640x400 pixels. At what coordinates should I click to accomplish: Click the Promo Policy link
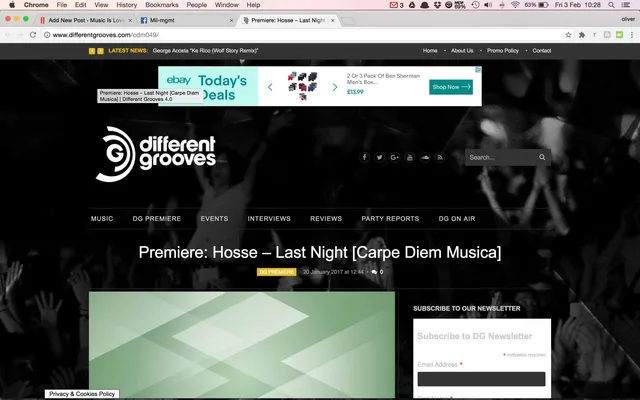502,51
